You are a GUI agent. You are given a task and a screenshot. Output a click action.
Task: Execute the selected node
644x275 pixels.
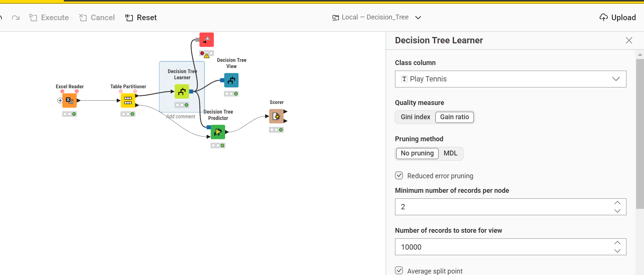pos(49,18)
